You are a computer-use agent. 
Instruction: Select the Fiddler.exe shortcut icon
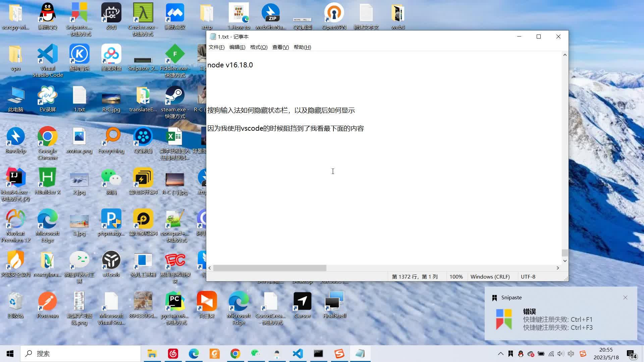point(175,61)
